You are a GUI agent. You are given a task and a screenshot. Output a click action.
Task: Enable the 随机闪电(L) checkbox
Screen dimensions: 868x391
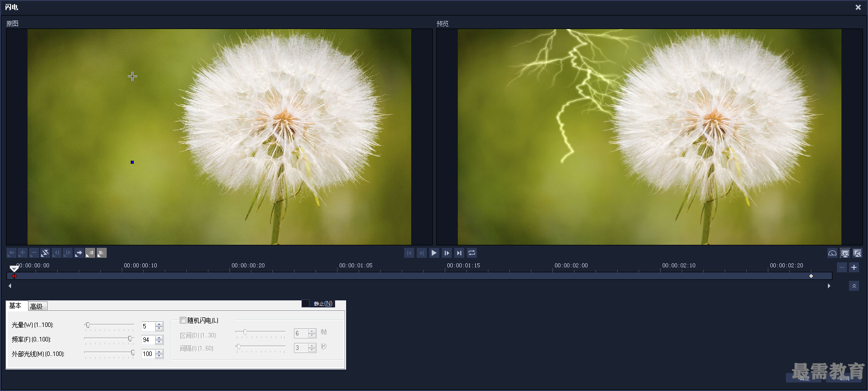pos(183,320)
